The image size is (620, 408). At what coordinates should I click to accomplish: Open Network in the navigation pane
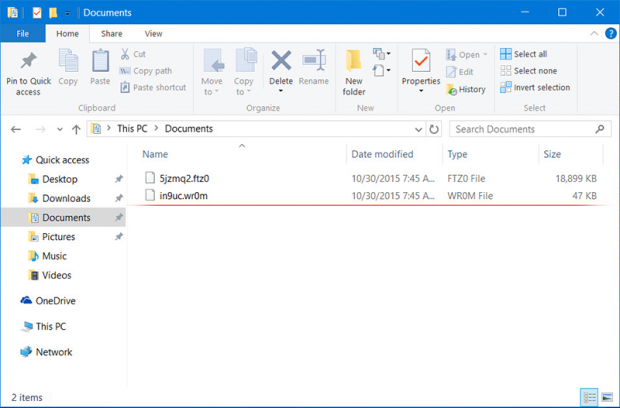47,352
